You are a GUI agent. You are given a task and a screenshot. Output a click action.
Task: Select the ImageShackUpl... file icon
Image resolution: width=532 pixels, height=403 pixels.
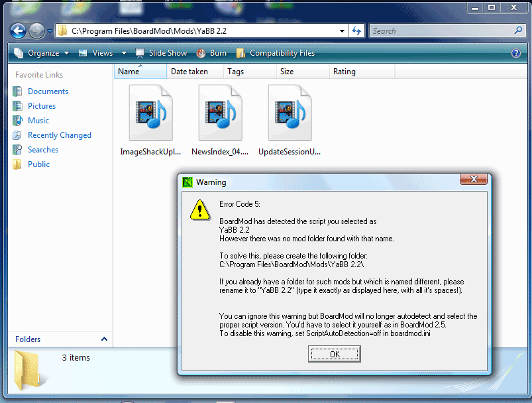[151, 113]
